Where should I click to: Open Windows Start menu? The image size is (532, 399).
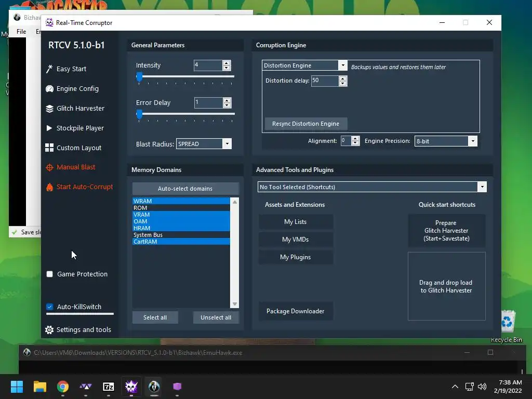pos(17,387)
